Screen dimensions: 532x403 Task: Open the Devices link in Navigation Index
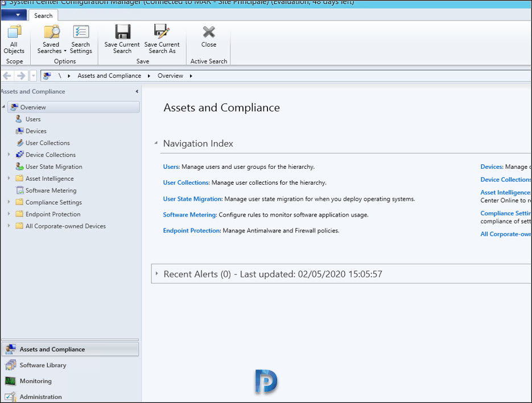pyautogui.click(x=491, y=167)
